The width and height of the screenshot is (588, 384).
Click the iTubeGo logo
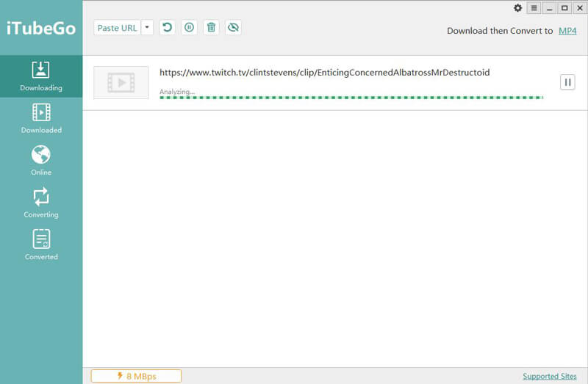coord(41,29)
